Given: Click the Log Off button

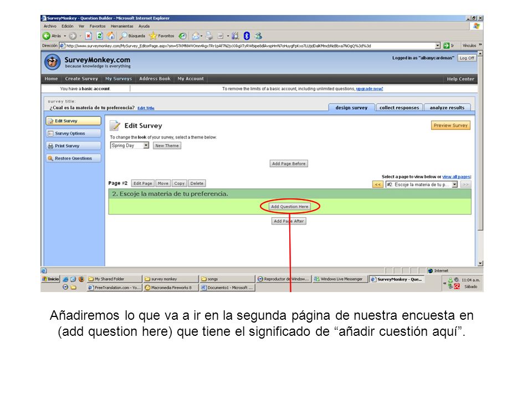Looking at the screenshot, I should click(467, 58).
